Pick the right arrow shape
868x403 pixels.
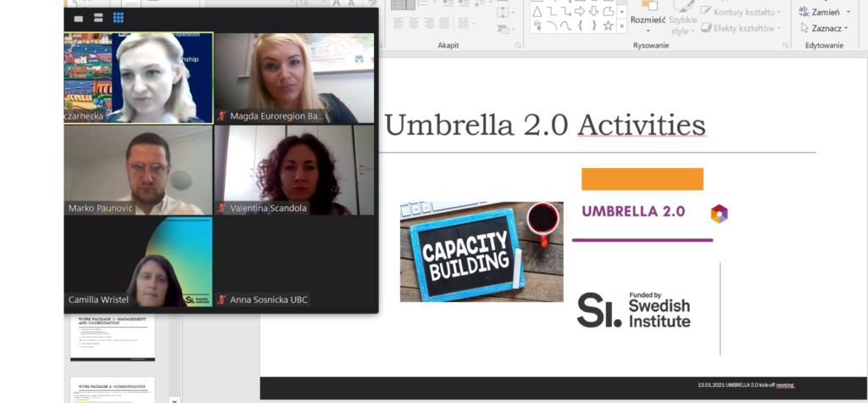click(x=580, y=12)
